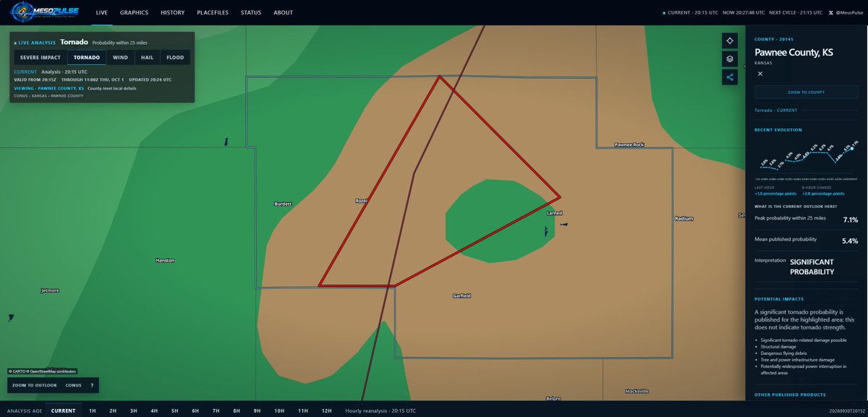Click the MesoPulse logo
868x417 pixels.
pyautogui.click(x=43, y=12)
